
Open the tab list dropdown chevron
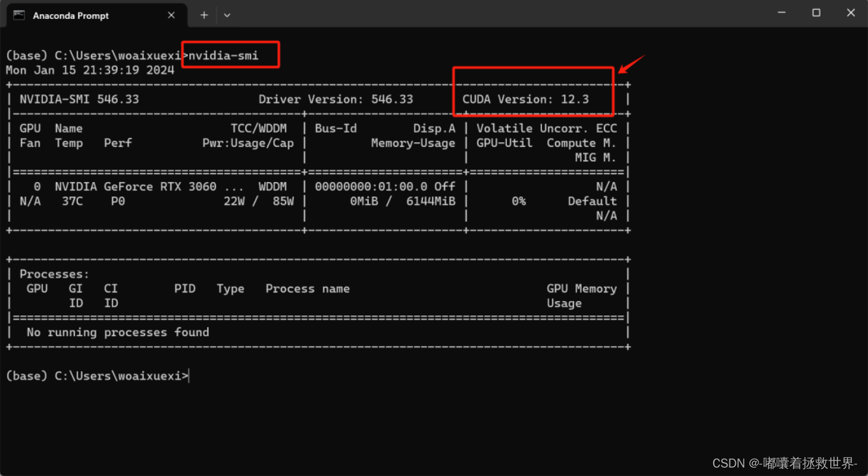pos(226,15)
